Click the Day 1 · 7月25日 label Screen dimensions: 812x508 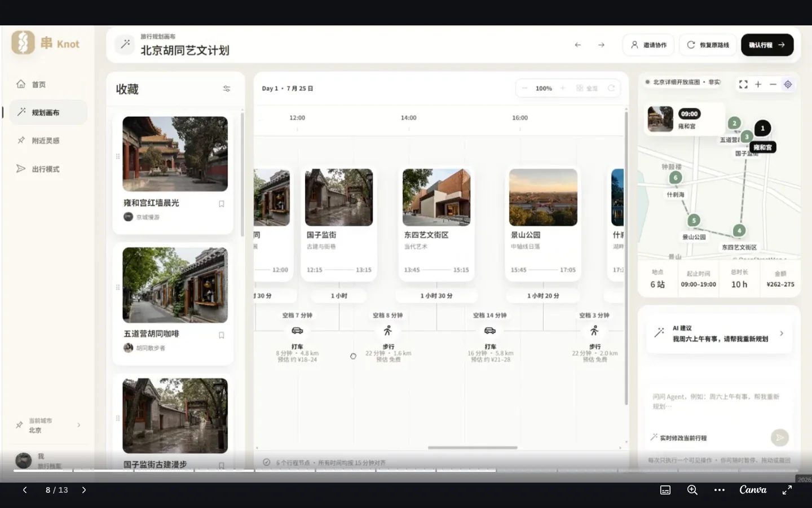[288, 89]
